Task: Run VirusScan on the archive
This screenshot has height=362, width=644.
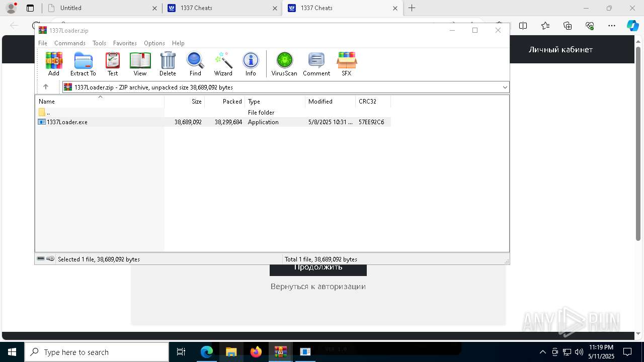Action: (x=284, y=64)
